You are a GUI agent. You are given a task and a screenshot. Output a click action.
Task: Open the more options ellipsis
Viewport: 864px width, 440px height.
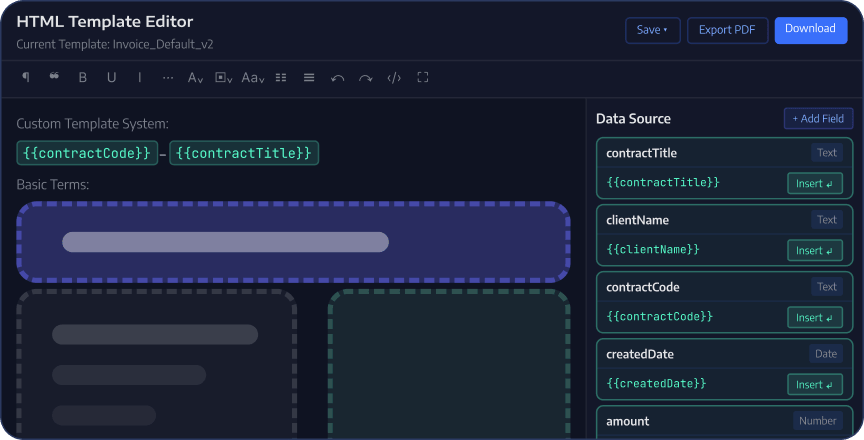168,78
